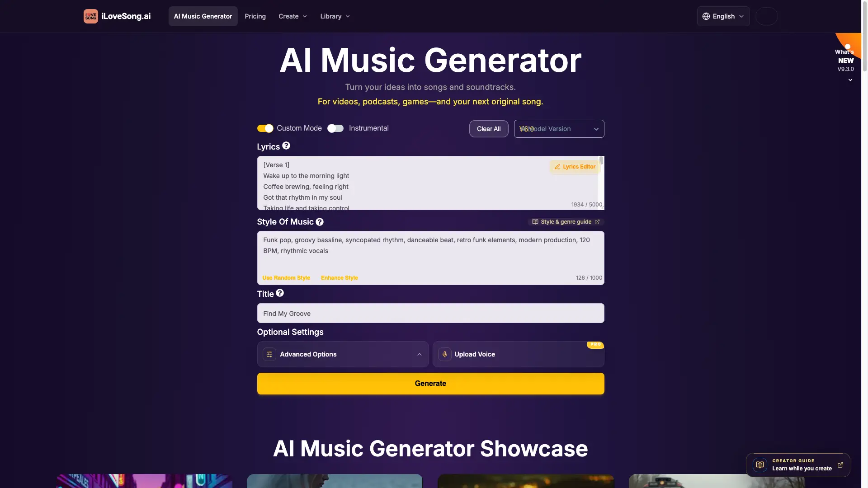Click the Title help question mark icon

point(280,293)
